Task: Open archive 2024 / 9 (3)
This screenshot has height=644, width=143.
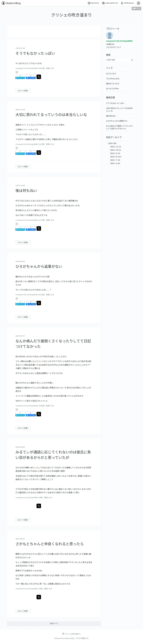Action: coord(115,153)
